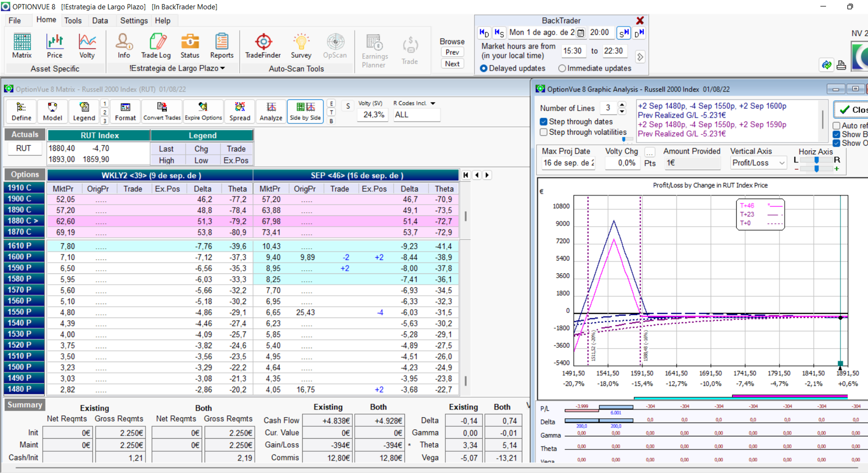Open the R Codes Incl. dropdown
The width and height of the screenshot is (868, 473).
(x=433, y=103)
